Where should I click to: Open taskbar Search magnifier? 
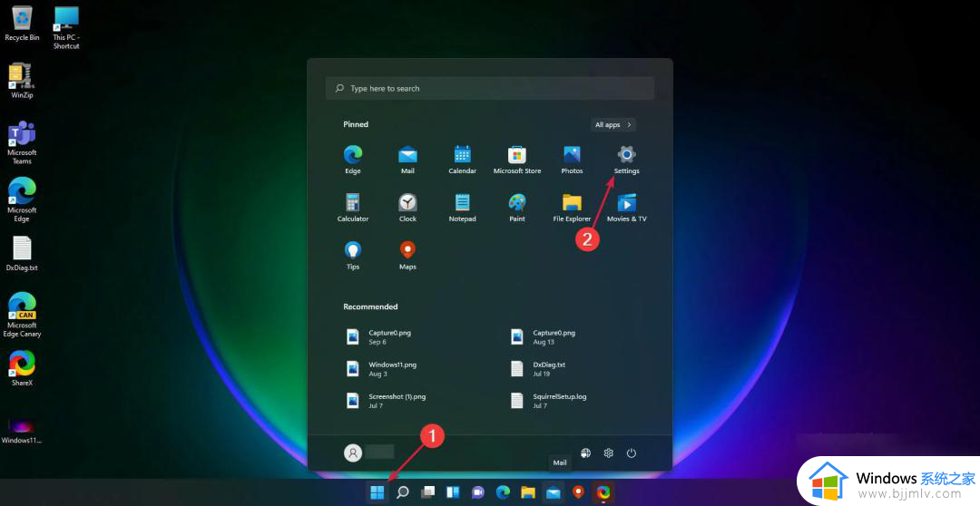pyautogui.click(x=403, y=493)
